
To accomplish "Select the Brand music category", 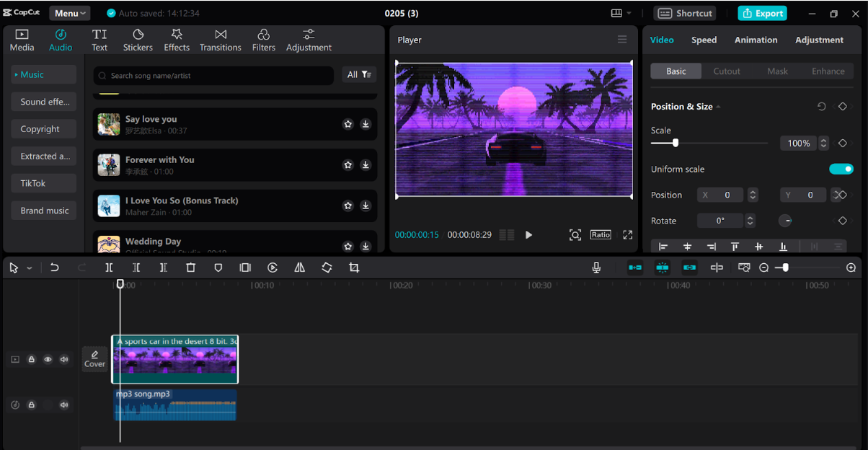I will pos(44,211).
